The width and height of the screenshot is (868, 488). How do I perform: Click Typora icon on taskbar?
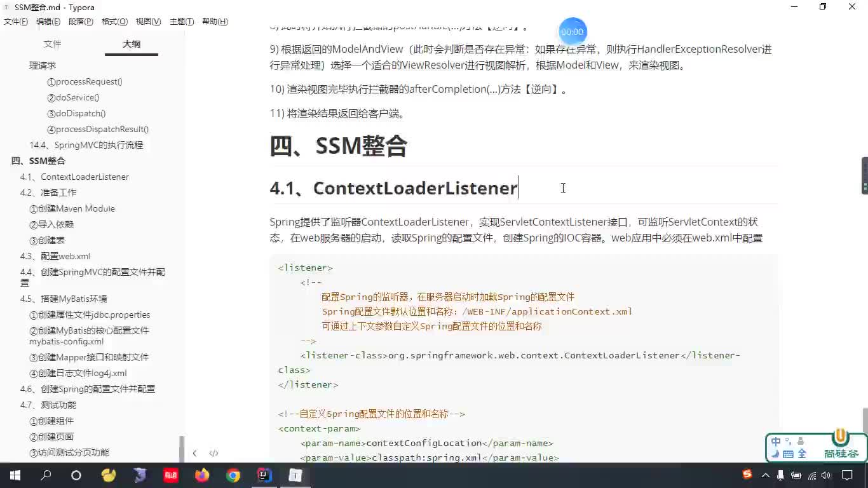pyautogui.click(x=295, y=475)
